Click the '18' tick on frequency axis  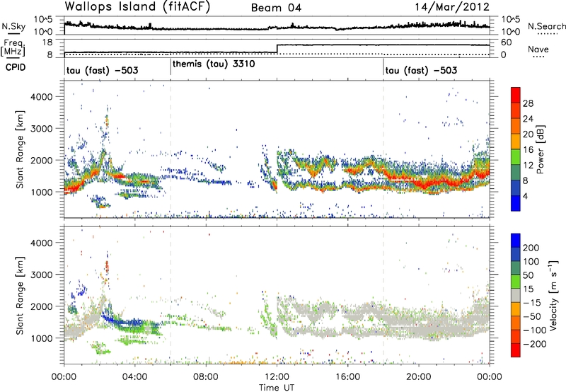[x=47, y=42]
